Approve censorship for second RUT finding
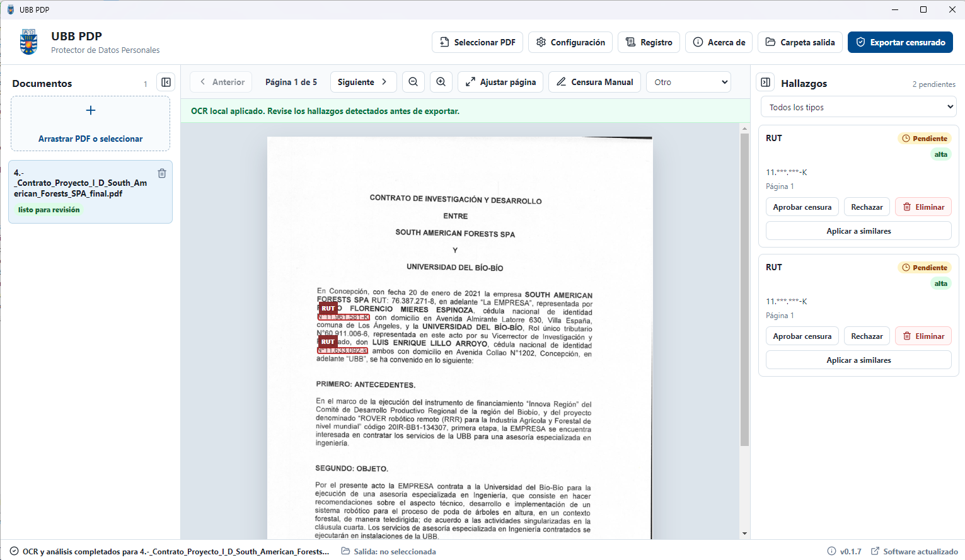The image size is (965, 560). pyautogui.click(x=802, y=336)
